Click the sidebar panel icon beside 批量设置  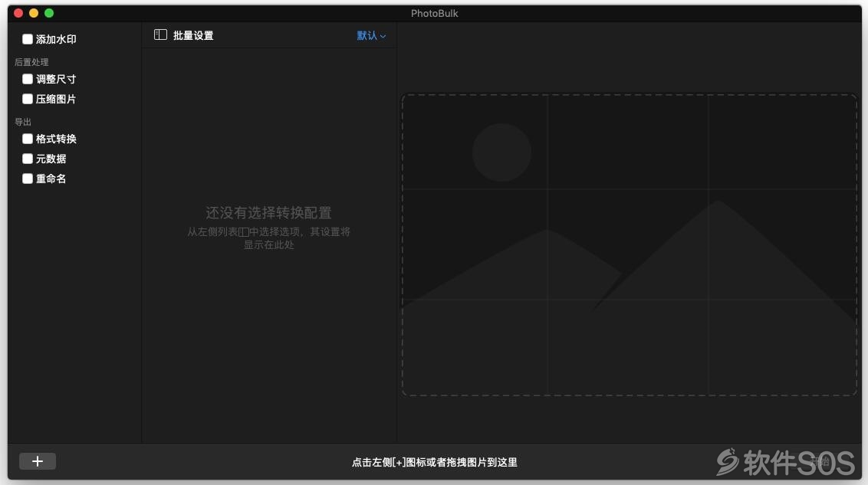coord(160,34)
